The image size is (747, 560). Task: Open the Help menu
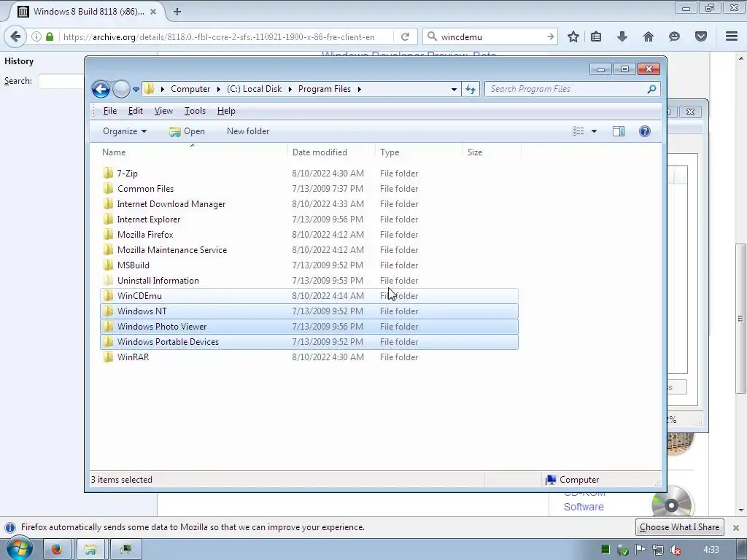(226, 111)
